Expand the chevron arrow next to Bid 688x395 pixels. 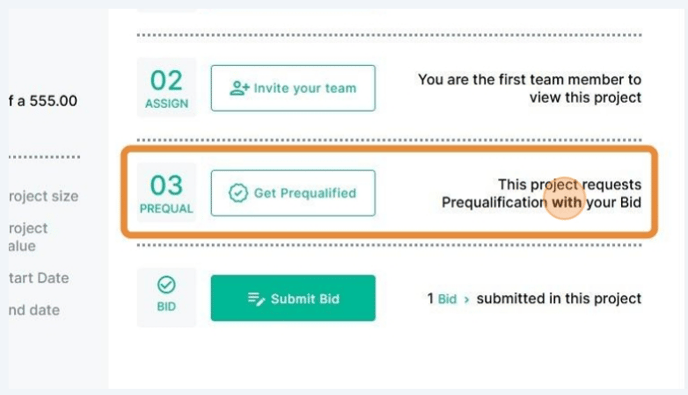(466, 299)
